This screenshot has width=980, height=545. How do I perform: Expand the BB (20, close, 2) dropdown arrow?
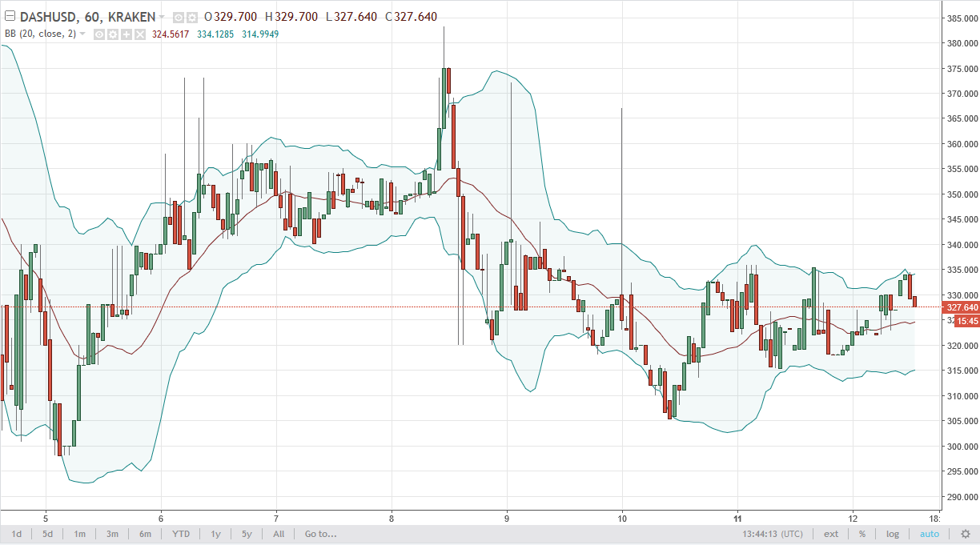pos(82,34)
